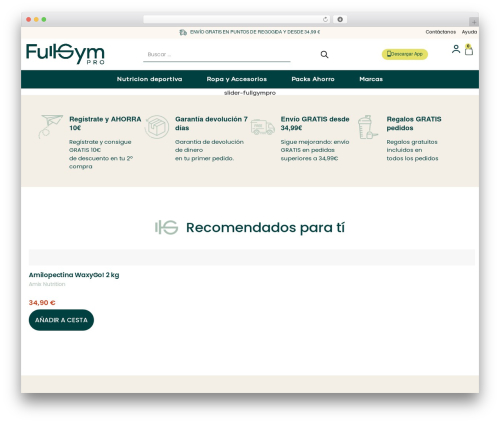Screen dimensions: 500x423
Task: Click the Regístrate y AHORRA 10€ heading
Action: pyautogui.click(x=105, y=124)
